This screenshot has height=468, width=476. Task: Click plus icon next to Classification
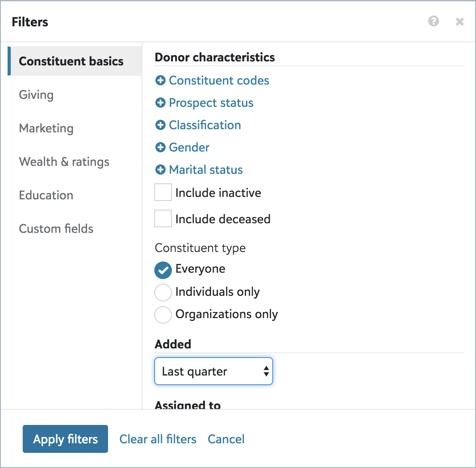pos(160,125)
